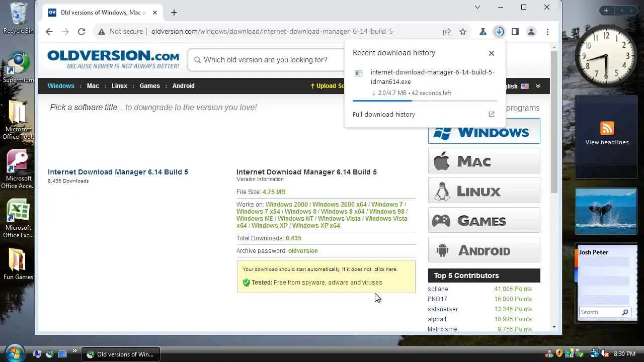Select the Games navigation tab
Image resolution: width=644 pixels, height=362 pixels.
[149, 86]
